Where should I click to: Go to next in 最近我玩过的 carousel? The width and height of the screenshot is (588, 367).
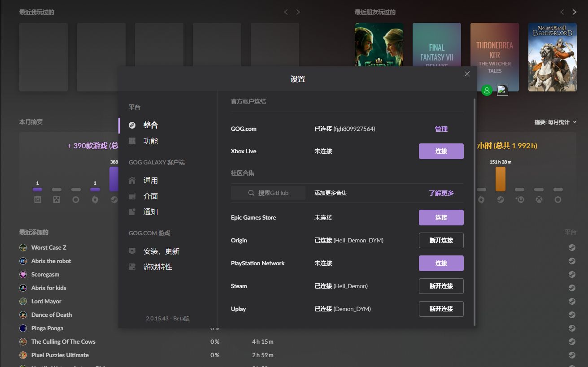298,12
